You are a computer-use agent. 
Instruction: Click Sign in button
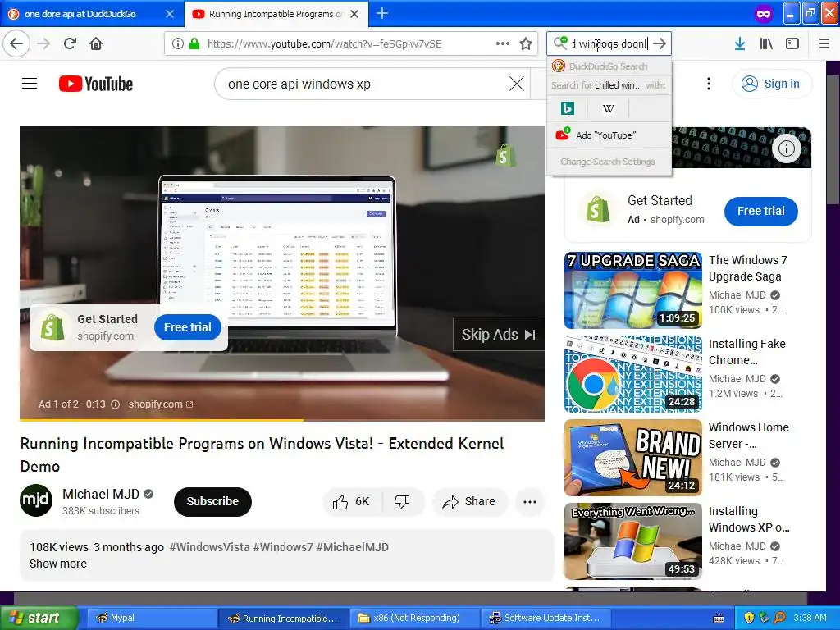[771, 84]
